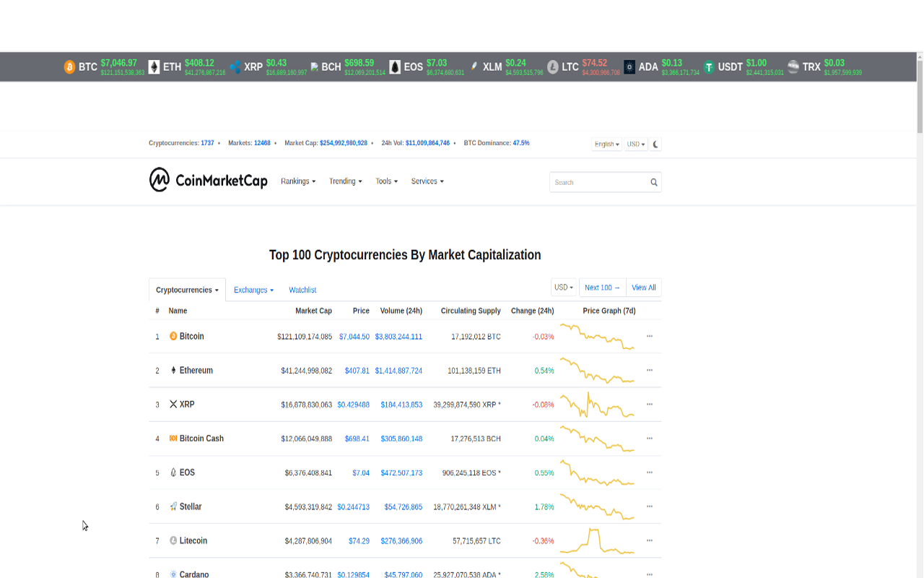Open the Stellar row more-options menu
The height and width of the screenshot is (578, 924).
pyautogui.click(x=650, y=506)
